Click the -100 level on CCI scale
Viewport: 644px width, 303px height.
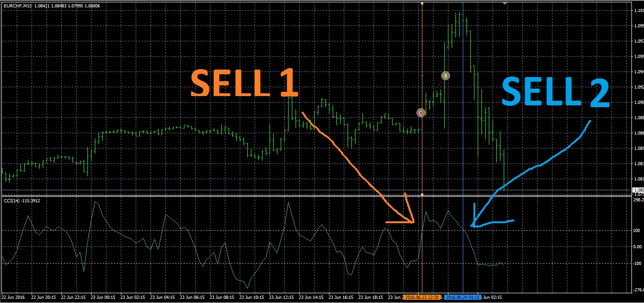tap(638, 264)
